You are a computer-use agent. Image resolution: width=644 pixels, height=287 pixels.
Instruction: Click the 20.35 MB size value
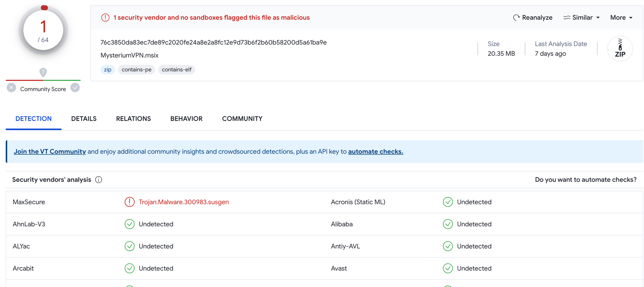tap(501, 54)
